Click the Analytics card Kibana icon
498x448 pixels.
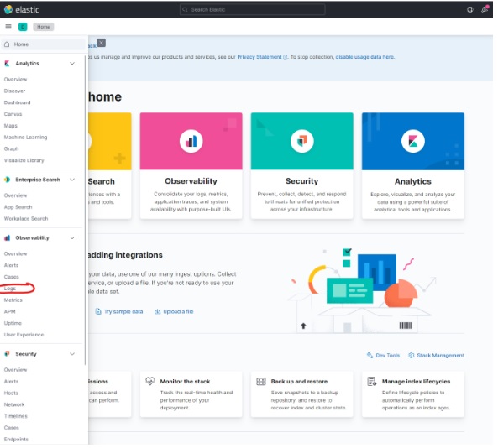point(413,141)
